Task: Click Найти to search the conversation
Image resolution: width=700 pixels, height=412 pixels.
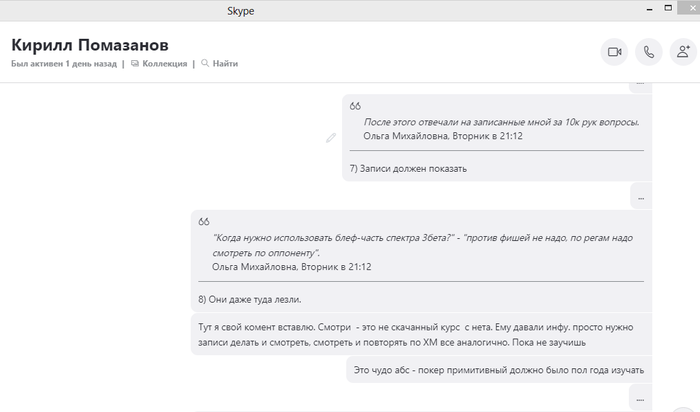Action: (x=225, y=64)
